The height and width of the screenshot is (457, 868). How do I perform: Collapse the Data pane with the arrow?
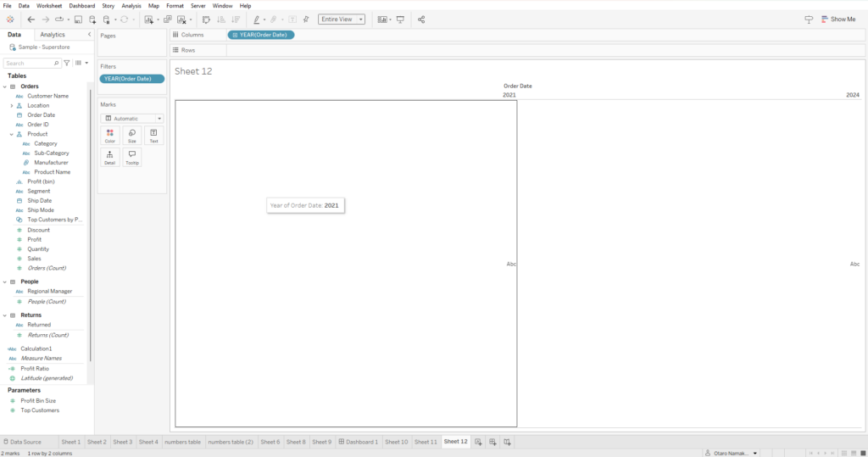coord(89,35)
